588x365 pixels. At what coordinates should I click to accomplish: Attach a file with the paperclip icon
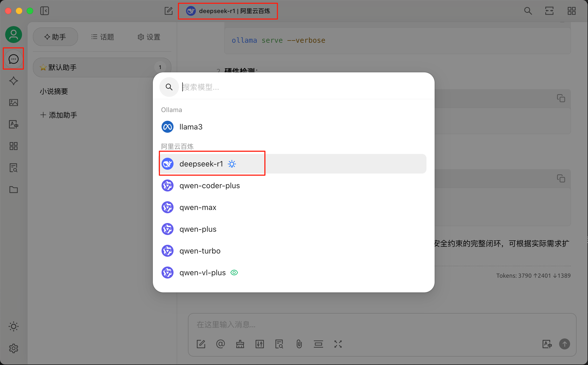tap(299, 344)
